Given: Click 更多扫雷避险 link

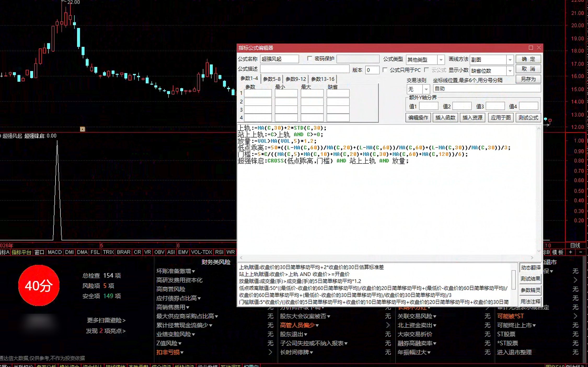Looking at the screenshot, I should click(x=106, y=320).
